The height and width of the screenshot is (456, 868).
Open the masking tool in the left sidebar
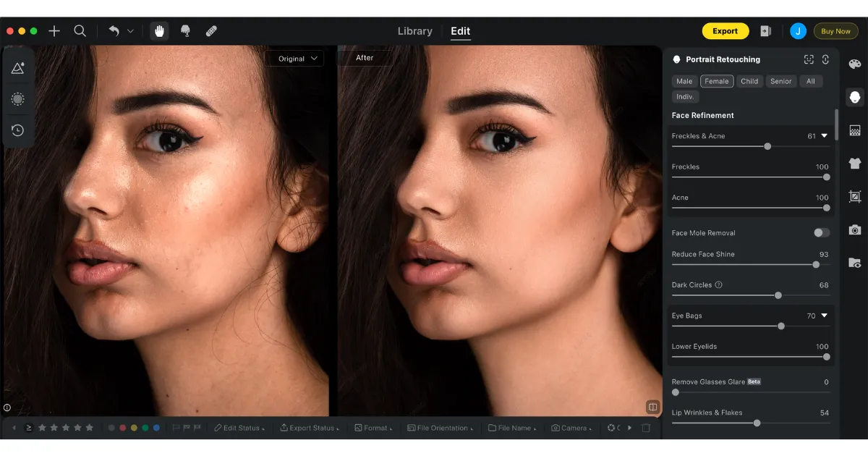[x=18, y=99]
